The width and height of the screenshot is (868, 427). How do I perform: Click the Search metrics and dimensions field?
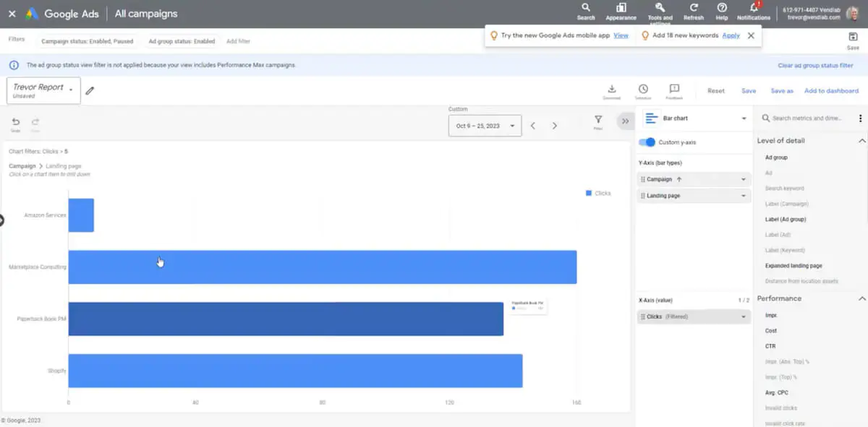click(807, 118)
